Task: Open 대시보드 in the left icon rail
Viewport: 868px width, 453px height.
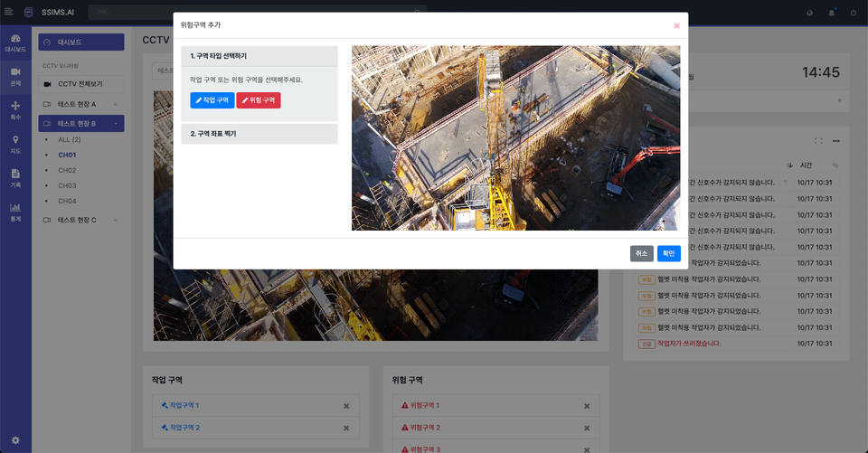Action: coord(15,42)
